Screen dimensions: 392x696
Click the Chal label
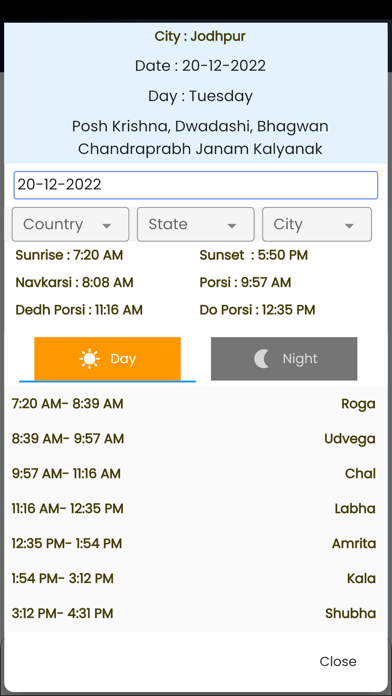[x=360, y=474]
